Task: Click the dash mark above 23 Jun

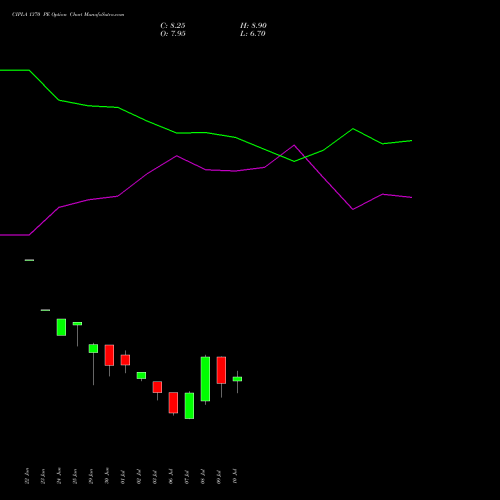Action: (x=45, y=310)
